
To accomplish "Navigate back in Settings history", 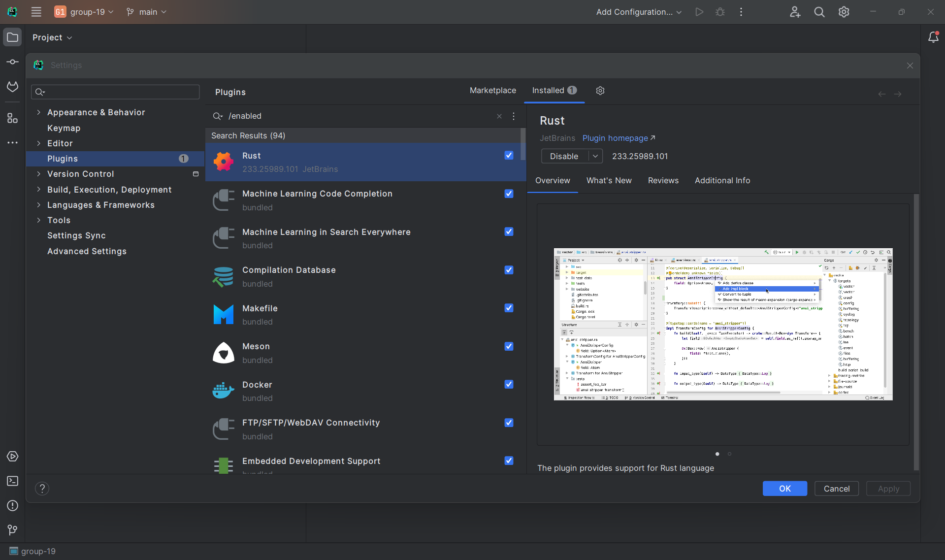I will (x=882, y=94).
